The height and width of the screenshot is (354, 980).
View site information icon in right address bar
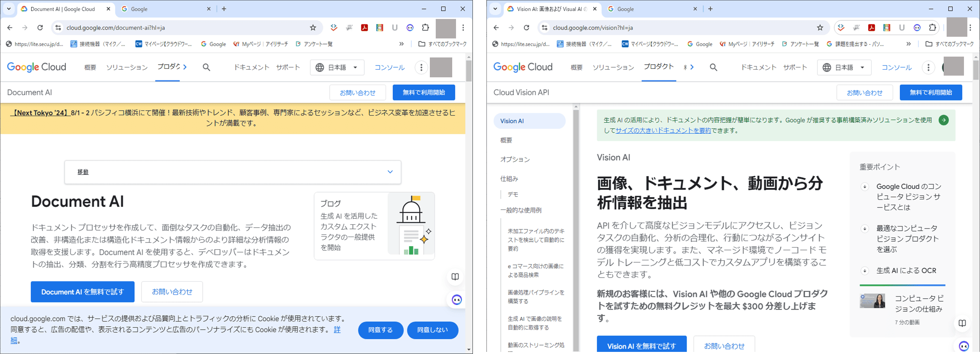click(545, 27)
